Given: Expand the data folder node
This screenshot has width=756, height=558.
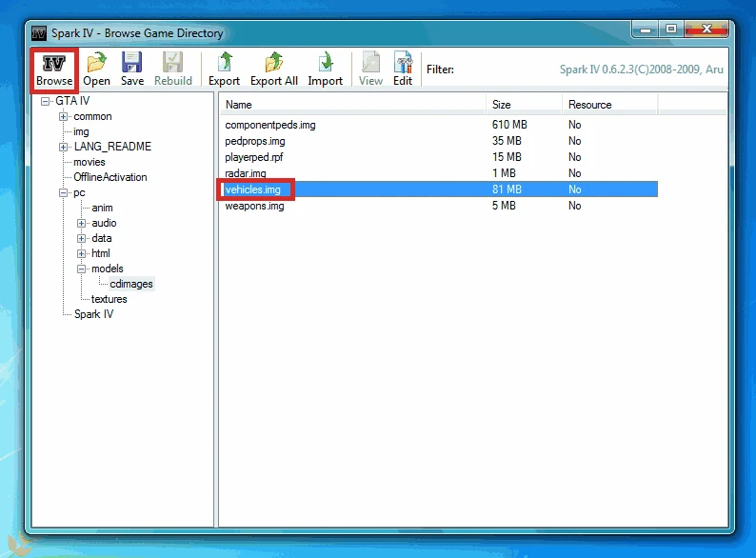Looking at the screenshot, I should pyautogui.click(x=82, y=239).
